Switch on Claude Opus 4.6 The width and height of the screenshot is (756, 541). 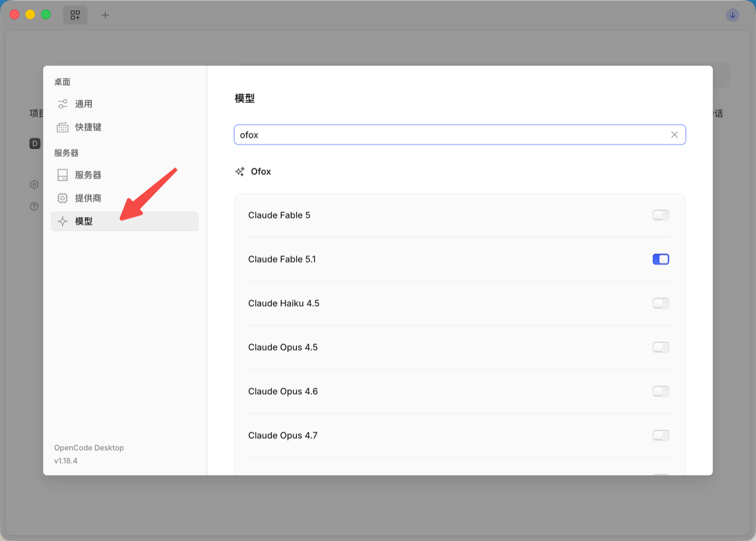(661, 391)
